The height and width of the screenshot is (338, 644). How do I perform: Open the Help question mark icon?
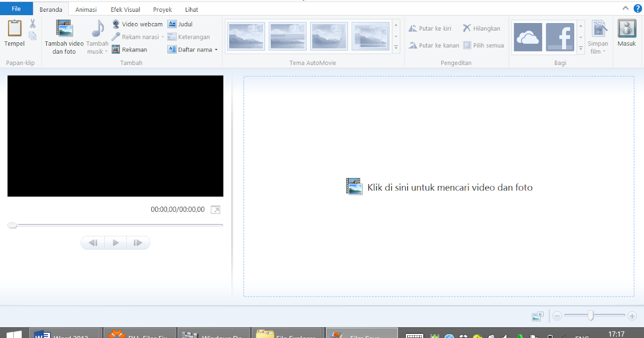pyautogui.click(x=637, y=8)
